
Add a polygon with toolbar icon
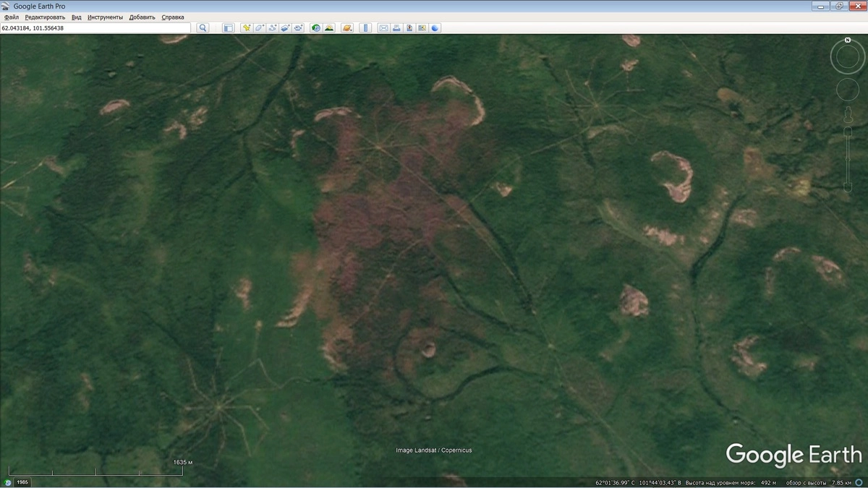coord(260,28)
